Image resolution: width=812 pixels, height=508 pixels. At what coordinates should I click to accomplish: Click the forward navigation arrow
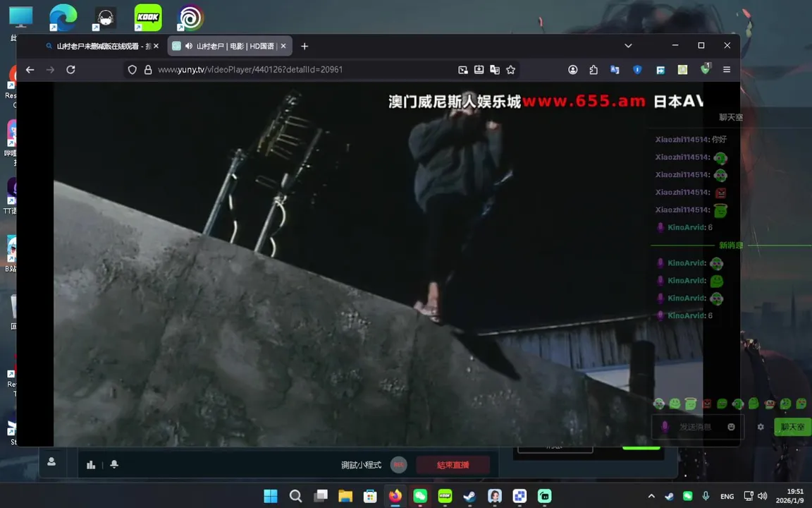click(50, 69)
